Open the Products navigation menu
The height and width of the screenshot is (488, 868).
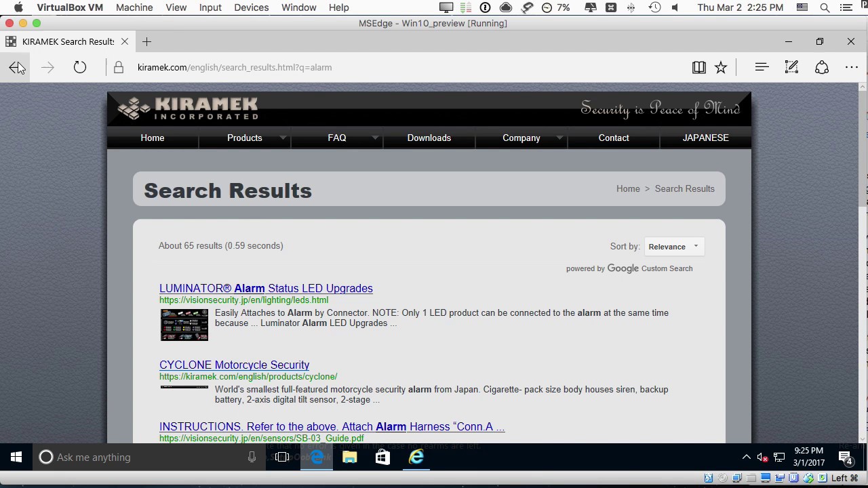(245, 138)
